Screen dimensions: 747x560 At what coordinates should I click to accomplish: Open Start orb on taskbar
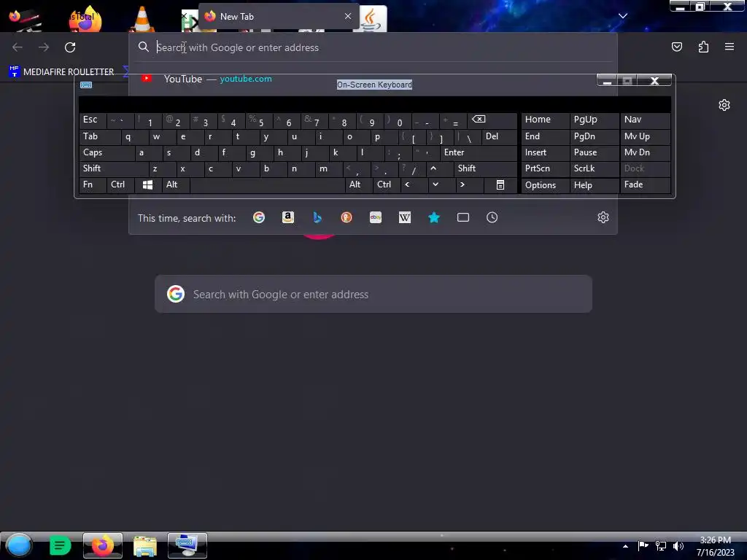click(x=18, y=545)
